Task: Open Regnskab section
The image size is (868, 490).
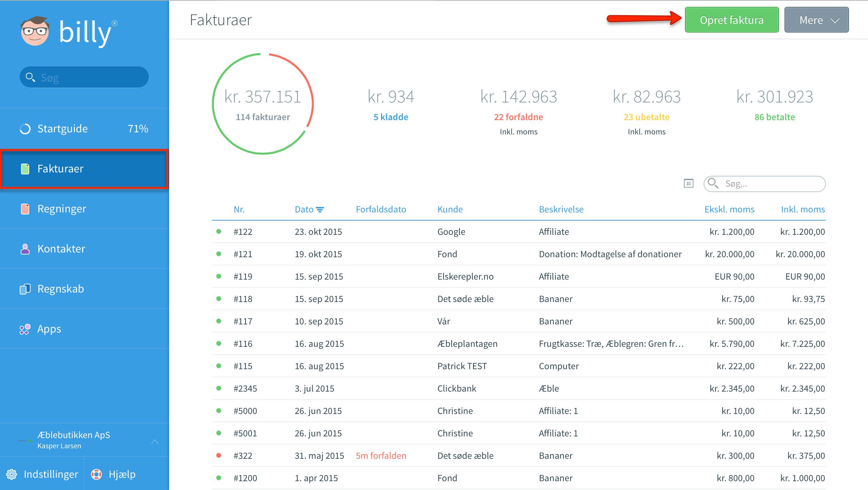Action: (84, 289)
